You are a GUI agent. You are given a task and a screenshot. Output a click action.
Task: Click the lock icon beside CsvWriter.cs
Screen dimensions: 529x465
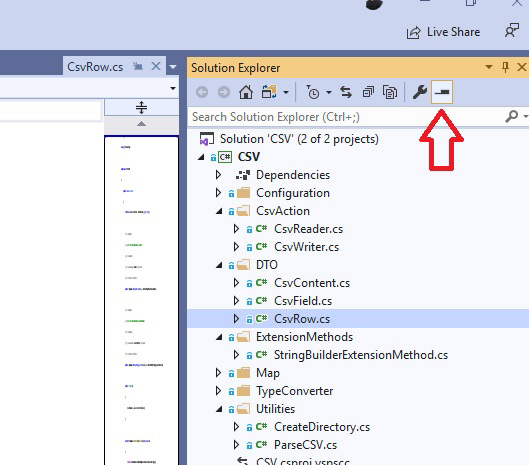249,248
